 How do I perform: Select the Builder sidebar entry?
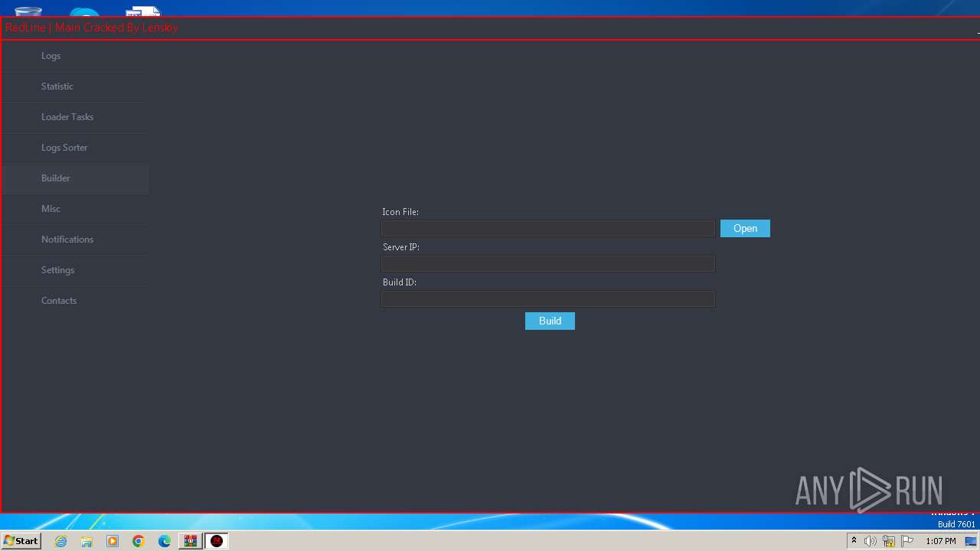pyautogui.click(x=75, y=178)
